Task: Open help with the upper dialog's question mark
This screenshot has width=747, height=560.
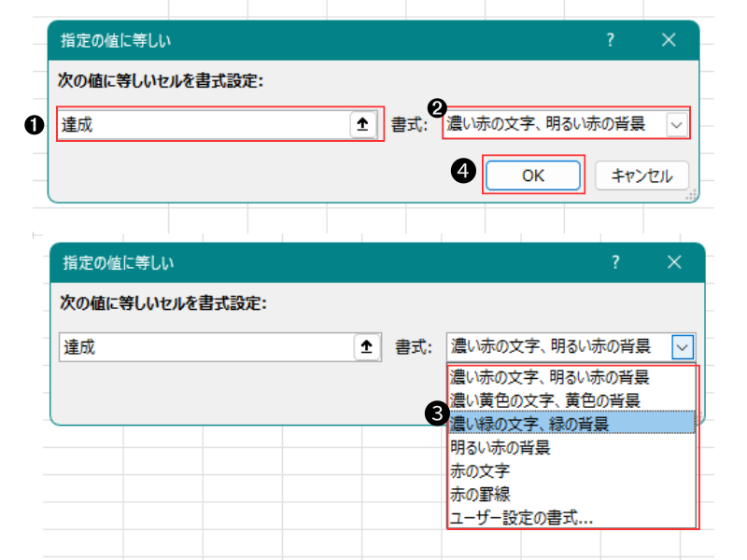Action: pyautogui.click(x=610, y=39)
